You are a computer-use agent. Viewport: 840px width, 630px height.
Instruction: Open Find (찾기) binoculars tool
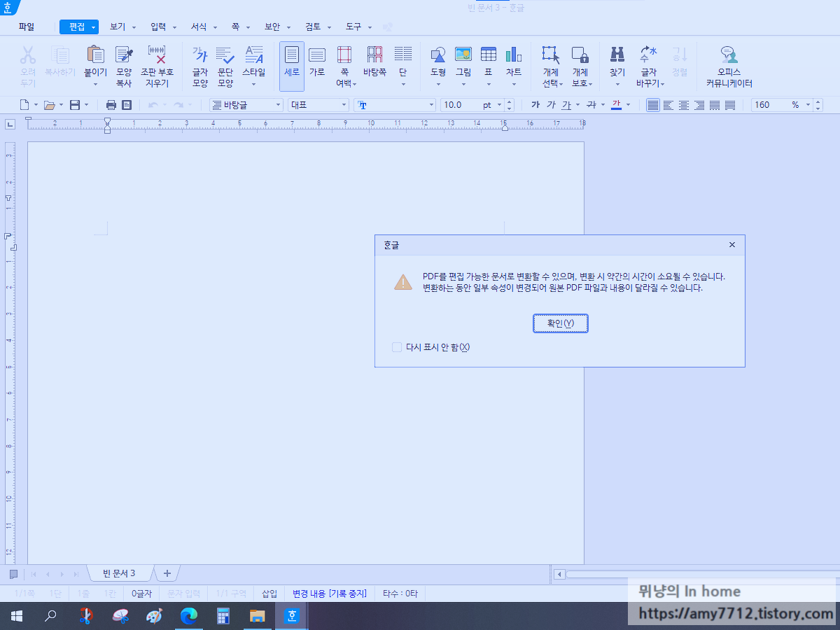pyautogui.click(x=617, y=55)
